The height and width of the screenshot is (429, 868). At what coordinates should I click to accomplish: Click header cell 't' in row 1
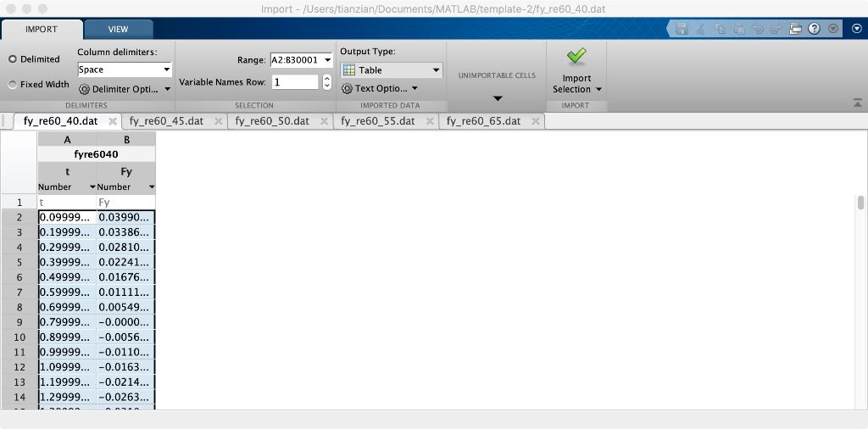tap(67, 203)
